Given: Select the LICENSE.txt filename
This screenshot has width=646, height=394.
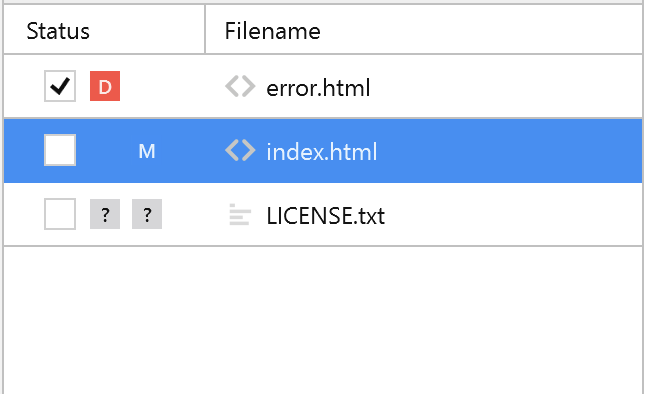Looking at the screenshot, I should [325, 216].
